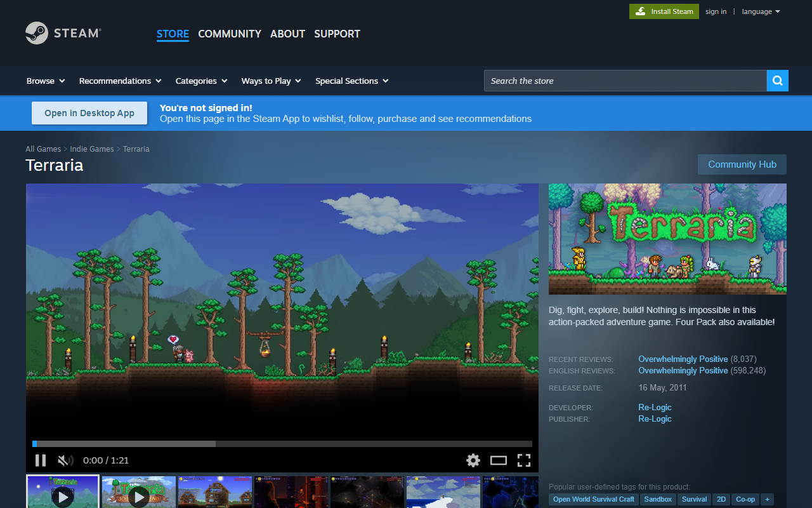812x508 pixels.
Task: Open the Categories dropdown menu
Action: (x=201, y=81)
